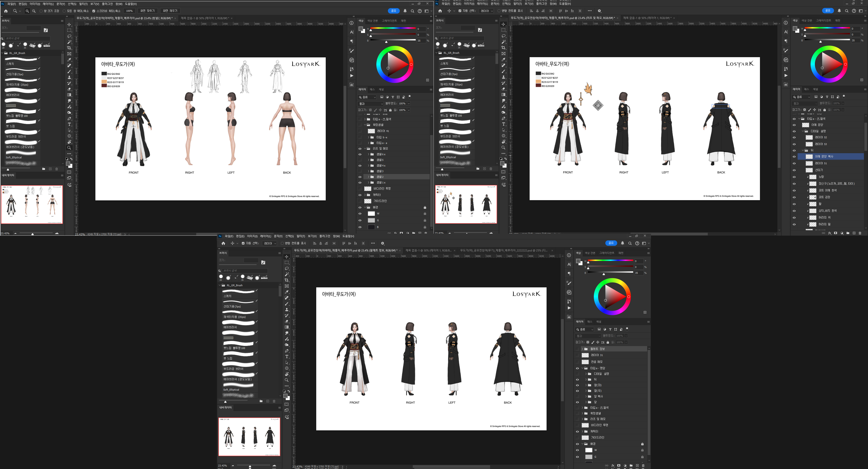
Task: Hide the '캐릭터' group in top-left window
Action: pyautogui.click(x=360, y=195)
